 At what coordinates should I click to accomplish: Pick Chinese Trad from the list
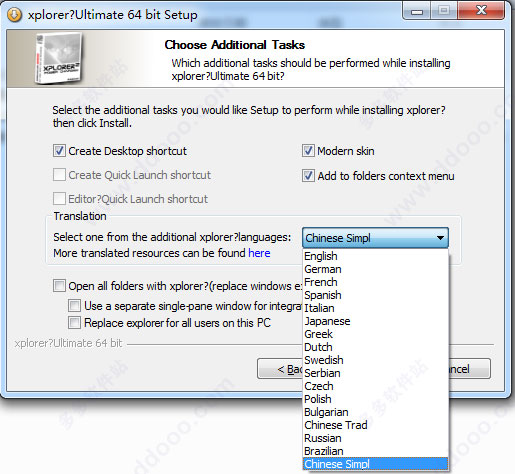pyautogui.click(x=375, y=425)
